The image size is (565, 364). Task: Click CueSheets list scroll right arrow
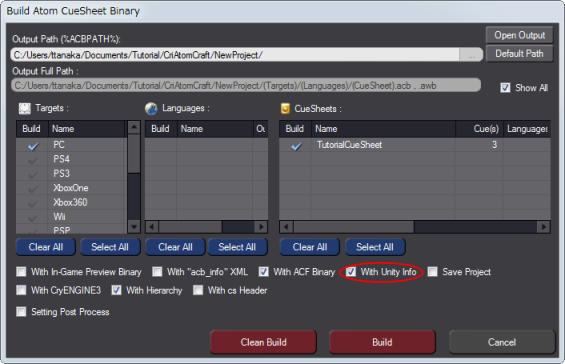[543, 227]
